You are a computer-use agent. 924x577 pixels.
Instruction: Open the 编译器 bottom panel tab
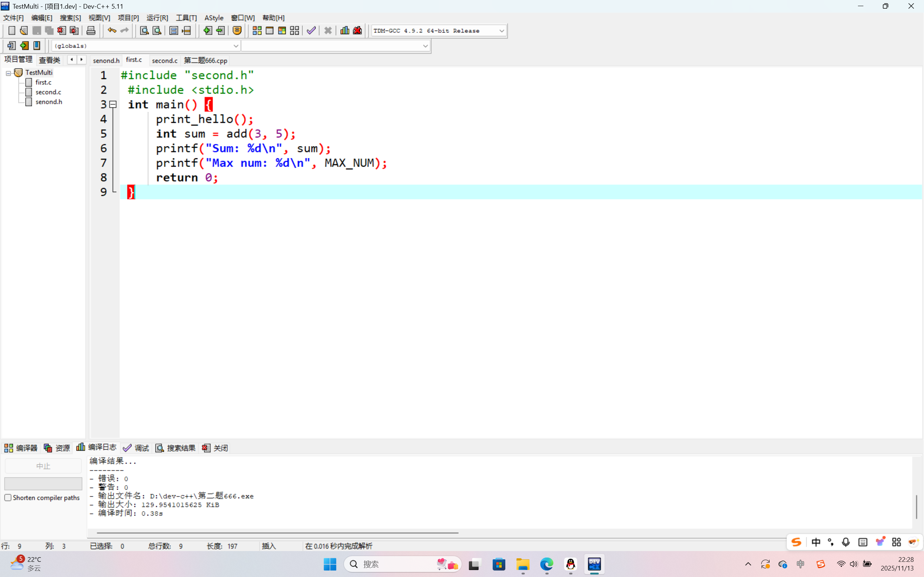(21, 448)
